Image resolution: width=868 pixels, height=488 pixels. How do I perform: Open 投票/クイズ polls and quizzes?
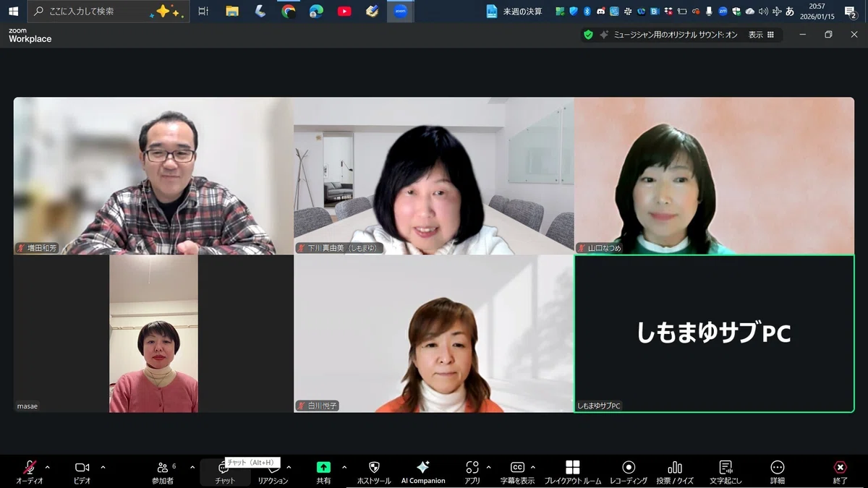[x=675, y=472]
